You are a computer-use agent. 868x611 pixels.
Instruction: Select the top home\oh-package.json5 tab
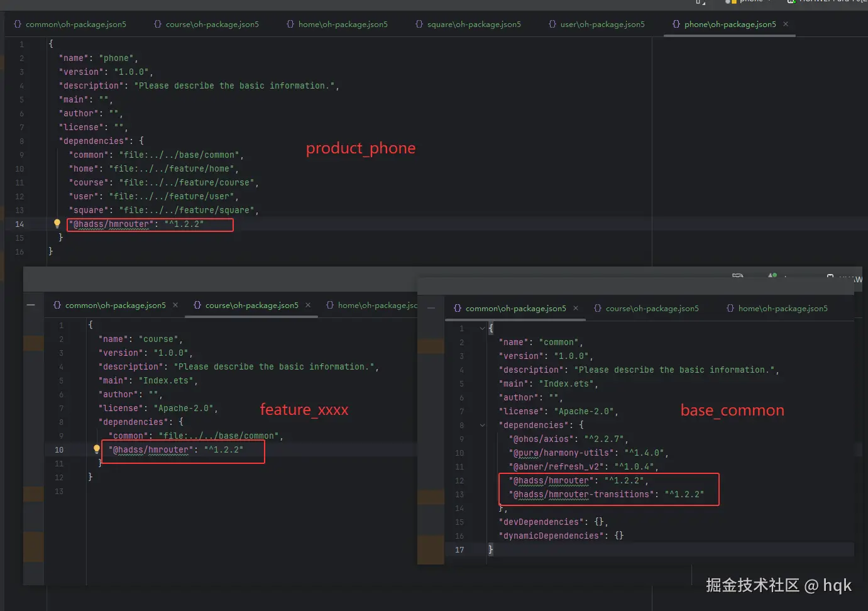[343, 24]
